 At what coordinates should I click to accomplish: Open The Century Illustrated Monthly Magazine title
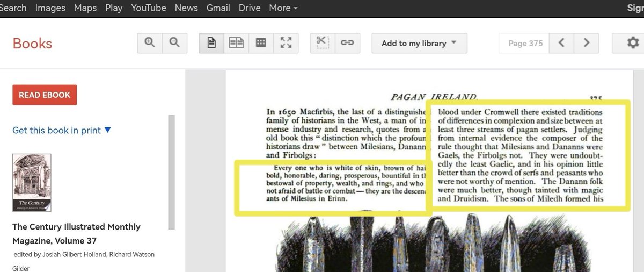pyautogui.click(x=76, y=234)
